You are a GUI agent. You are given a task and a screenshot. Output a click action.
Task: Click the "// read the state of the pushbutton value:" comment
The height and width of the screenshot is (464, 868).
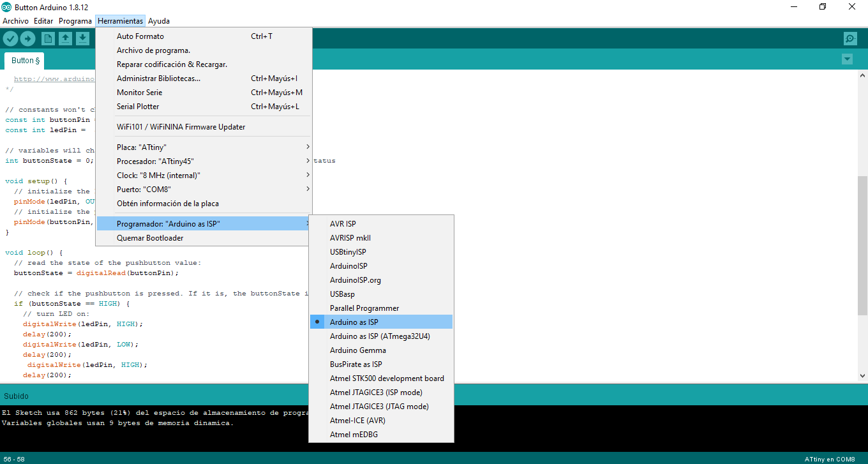107,263
